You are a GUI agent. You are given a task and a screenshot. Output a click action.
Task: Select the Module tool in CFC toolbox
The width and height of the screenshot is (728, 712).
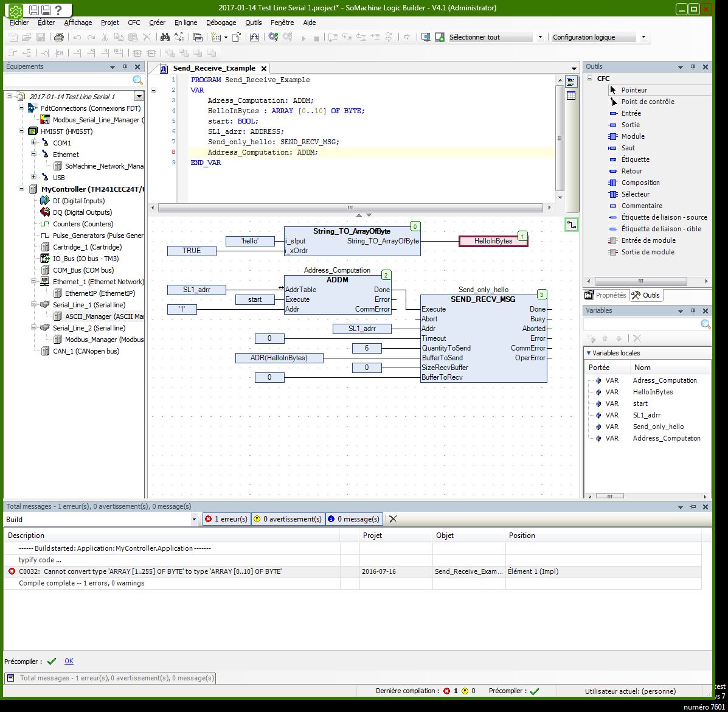[x=633, y=136]
